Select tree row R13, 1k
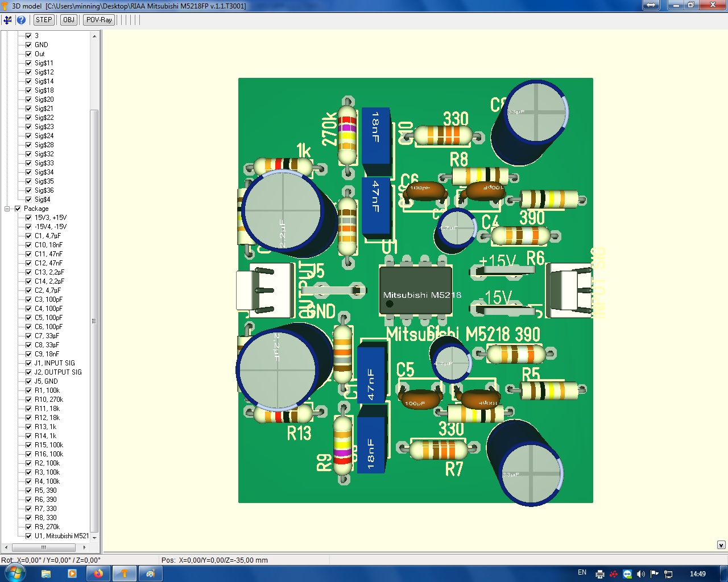 click(45, 427)
